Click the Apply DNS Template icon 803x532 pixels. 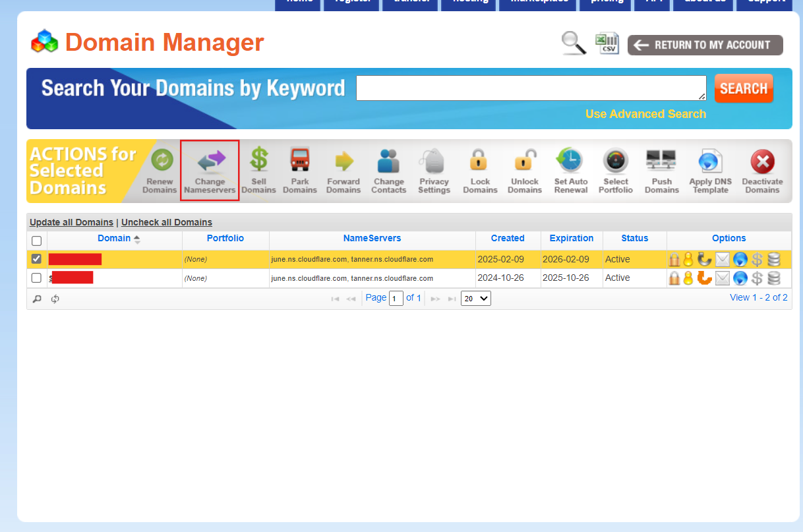coord(710,162)
